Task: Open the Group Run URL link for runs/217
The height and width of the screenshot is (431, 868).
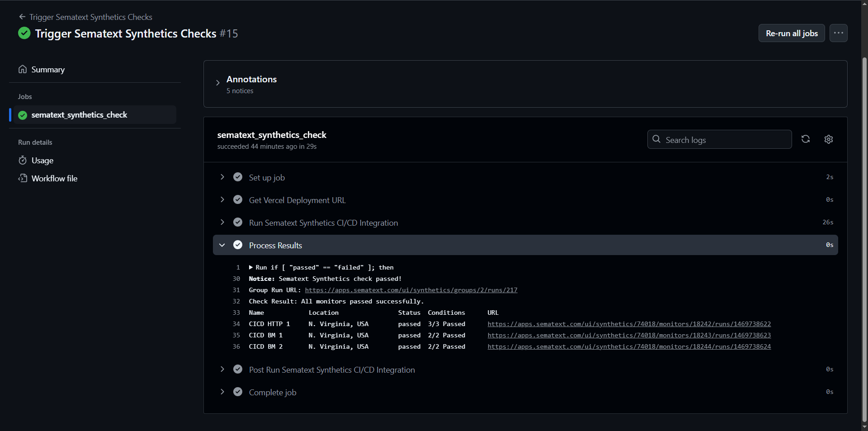Action: pyautogui.click(x=411, y=290)
